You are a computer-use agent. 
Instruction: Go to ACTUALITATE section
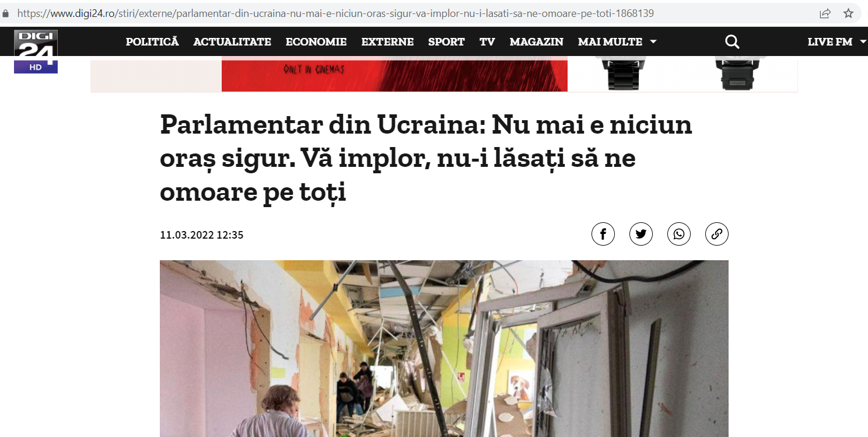[232, 41]
